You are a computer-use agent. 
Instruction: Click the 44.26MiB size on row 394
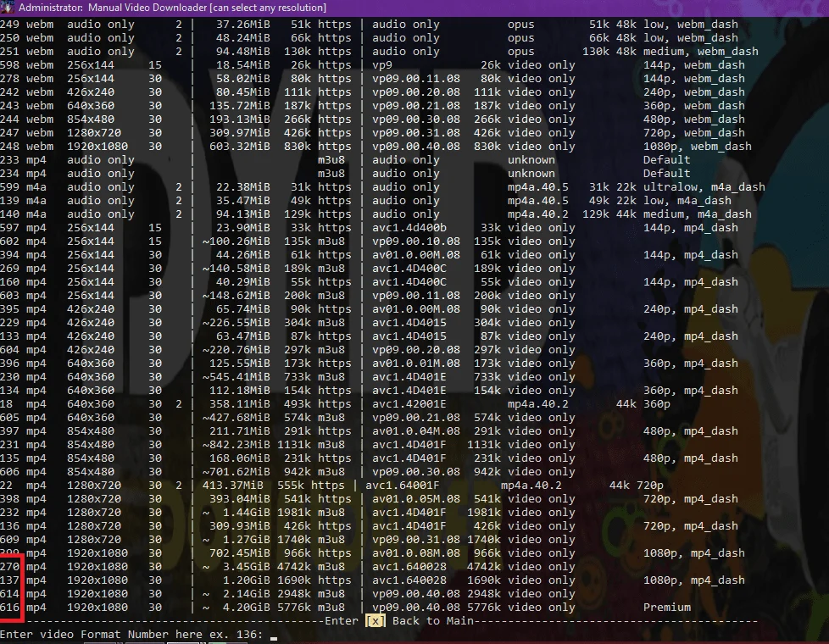(242, 255)
